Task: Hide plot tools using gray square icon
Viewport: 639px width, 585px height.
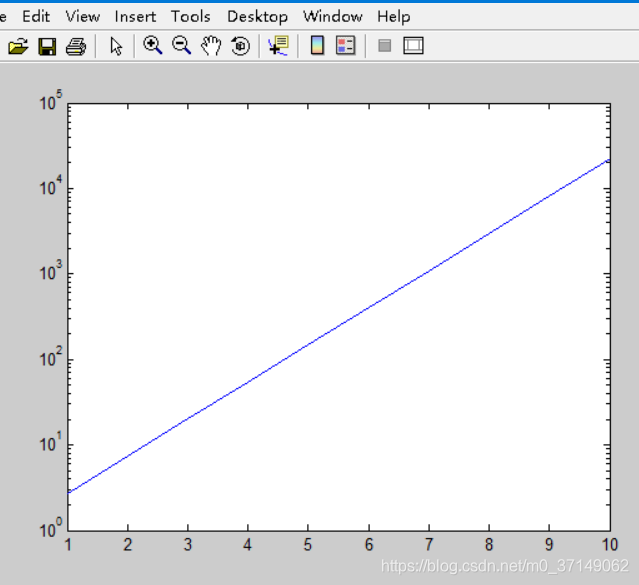Action: (x=385, y=45)
